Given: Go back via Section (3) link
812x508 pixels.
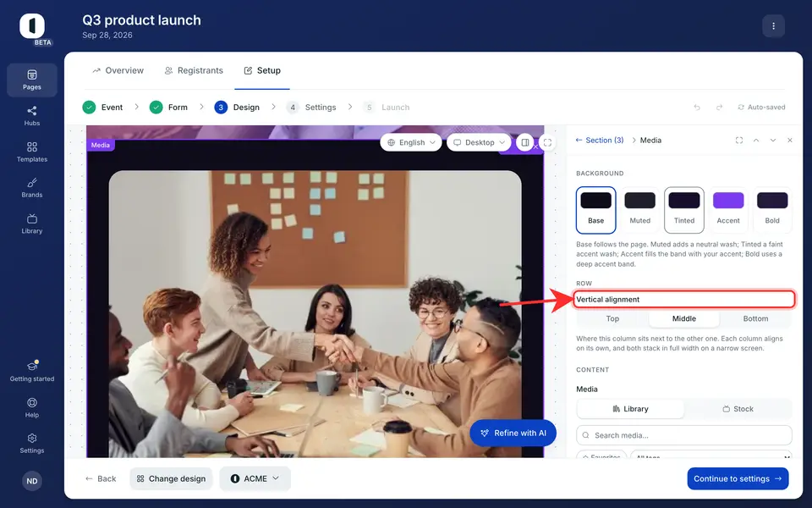Looking at the screenshot, I should 600,141.
